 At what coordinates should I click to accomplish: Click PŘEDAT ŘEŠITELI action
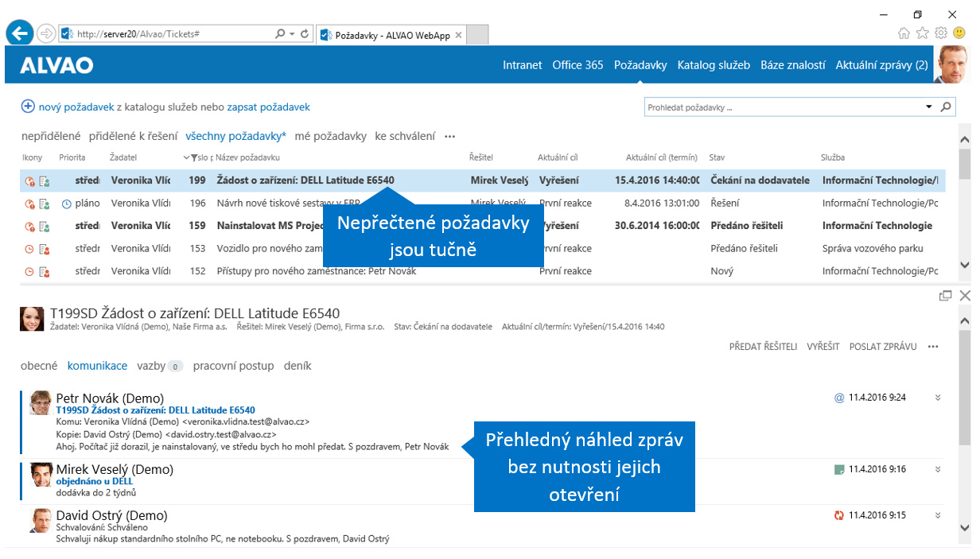[763, 347]
